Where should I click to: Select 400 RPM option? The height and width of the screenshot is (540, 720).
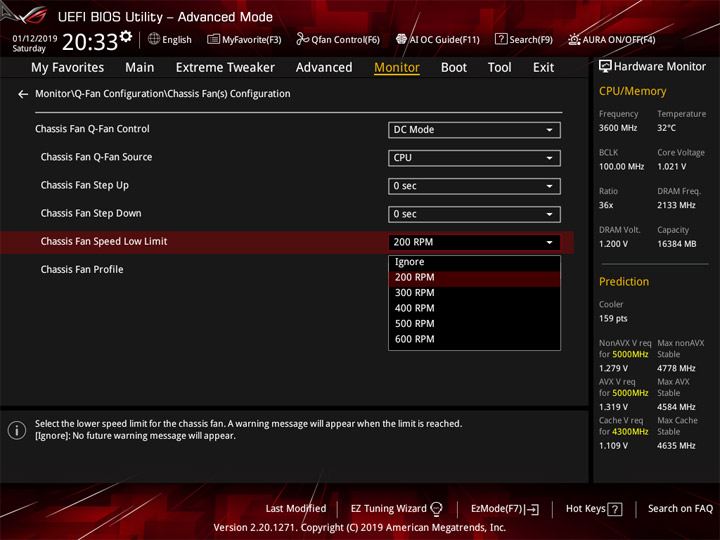click(x=474, y=308)
